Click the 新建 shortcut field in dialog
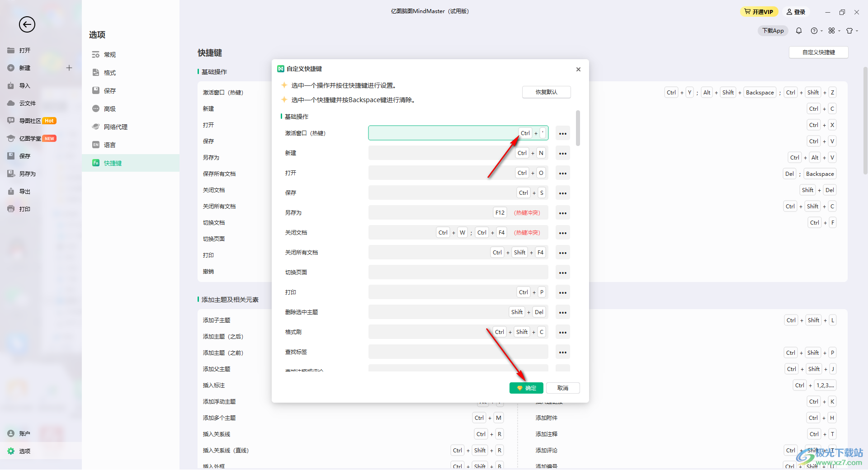 tap(458, 153)
